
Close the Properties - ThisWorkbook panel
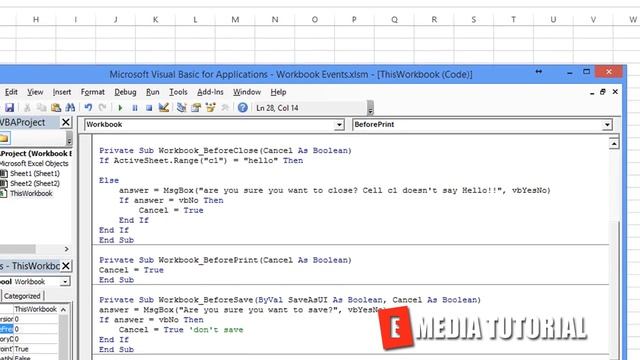click(x=66, y=266)
